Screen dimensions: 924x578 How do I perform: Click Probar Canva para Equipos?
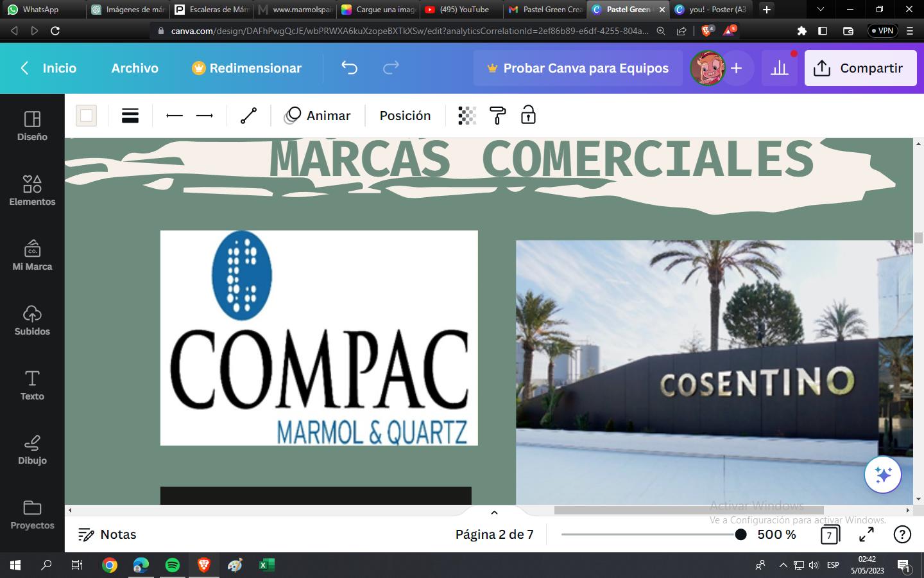[578, 68]
